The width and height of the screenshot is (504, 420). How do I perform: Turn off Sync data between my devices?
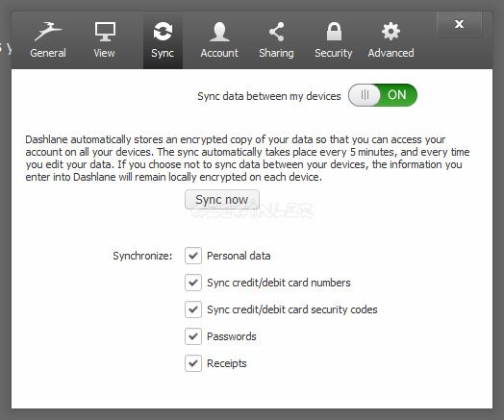(383, 95)
